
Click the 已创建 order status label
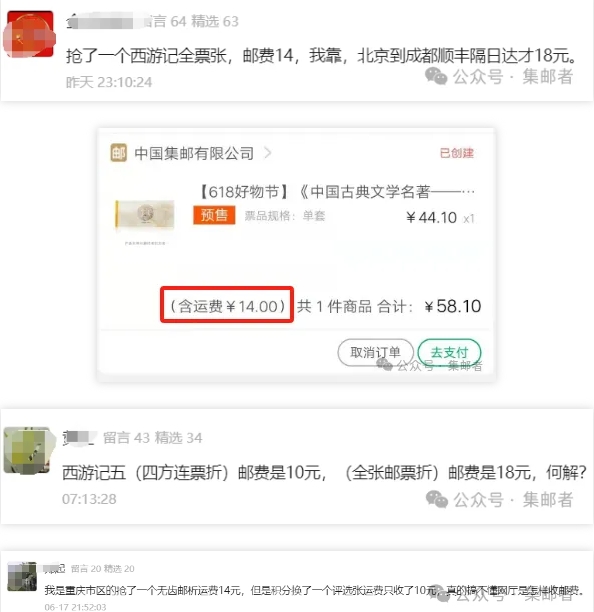tap(456, 153)
